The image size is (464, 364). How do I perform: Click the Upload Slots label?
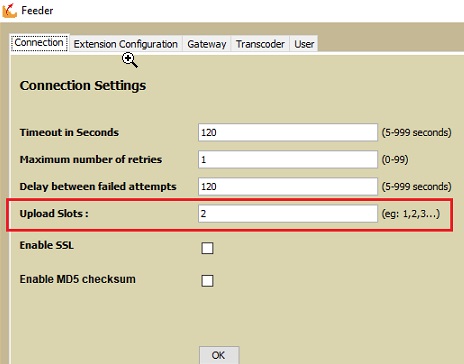[54, 214]
